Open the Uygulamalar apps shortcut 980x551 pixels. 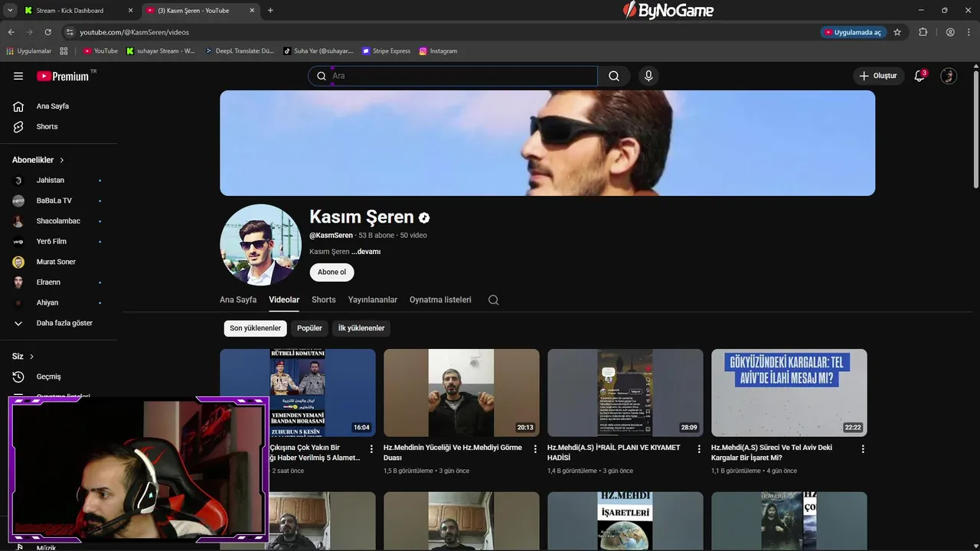click(x=28, y=51)
